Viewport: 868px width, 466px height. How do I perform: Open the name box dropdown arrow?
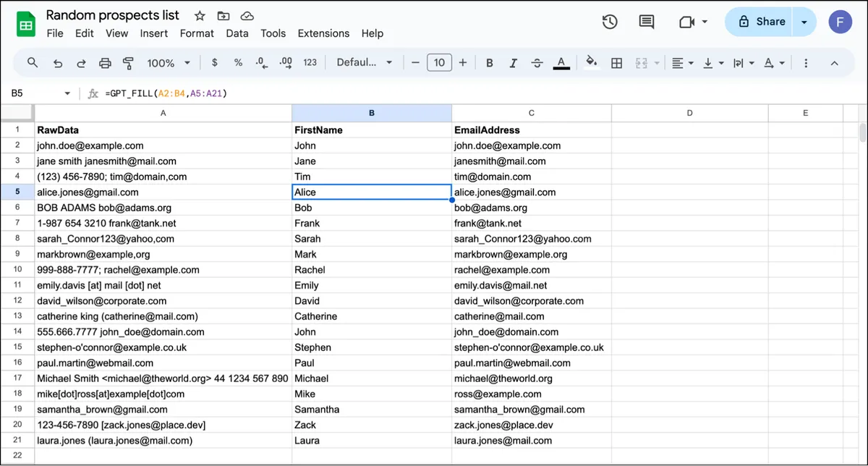click(x=68, y=94)
